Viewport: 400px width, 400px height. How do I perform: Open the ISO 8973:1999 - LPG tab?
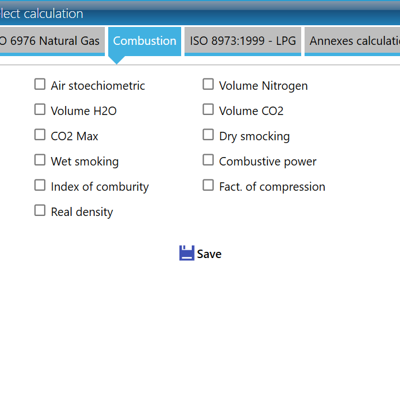coord(243,41)
